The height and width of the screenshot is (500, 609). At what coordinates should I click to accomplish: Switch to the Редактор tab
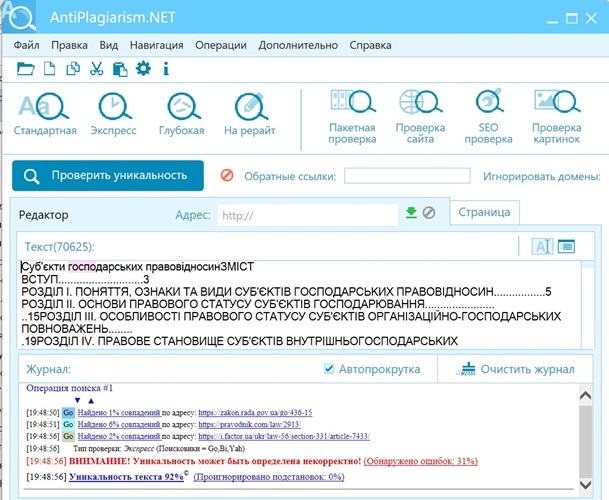(x=44, y=215)
